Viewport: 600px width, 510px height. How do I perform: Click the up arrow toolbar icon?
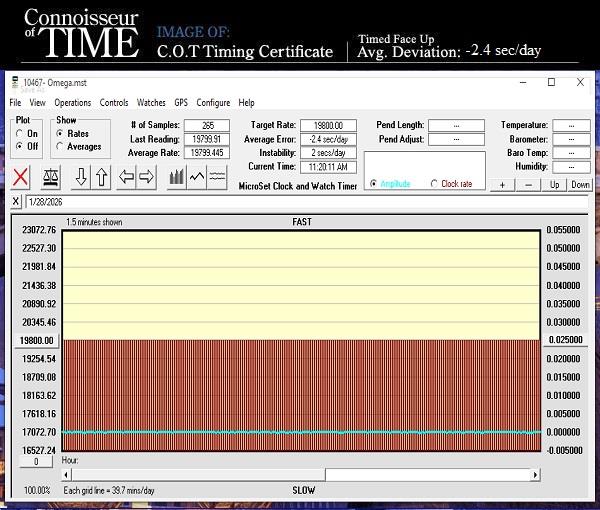101,177
